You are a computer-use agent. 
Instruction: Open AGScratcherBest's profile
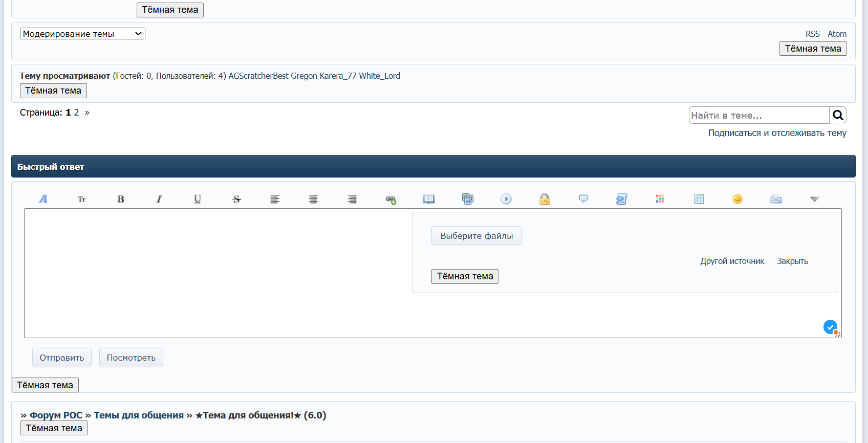tap(258, 76)
